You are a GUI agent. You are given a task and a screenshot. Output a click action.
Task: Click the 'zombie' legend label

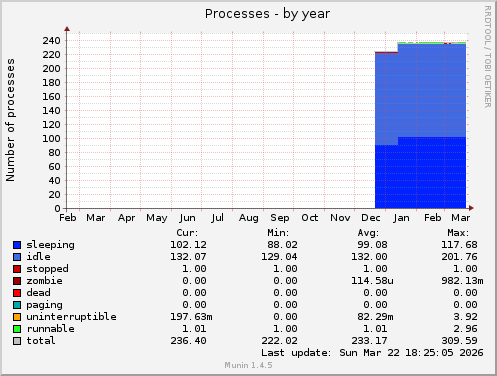click(45, 281)
